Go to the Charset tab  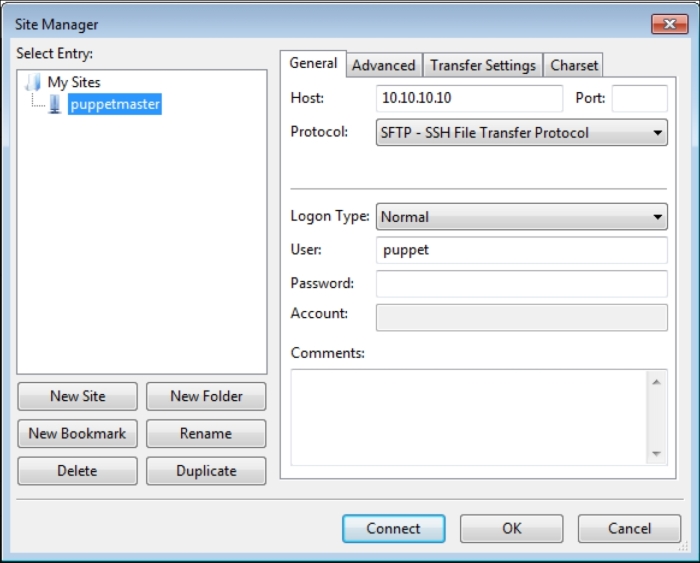pyautogui.click(x=574, y=65)
